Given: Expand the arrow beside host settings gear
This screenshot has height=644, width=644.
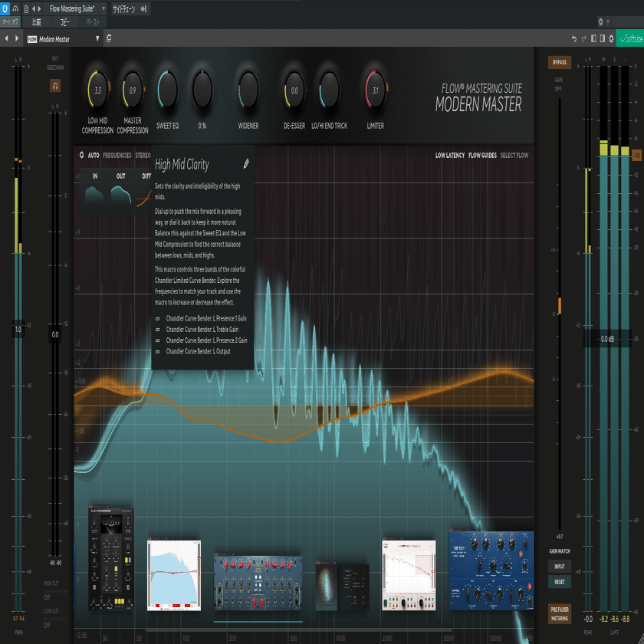Looking at the screenshot, I should [x=608, y=21].
